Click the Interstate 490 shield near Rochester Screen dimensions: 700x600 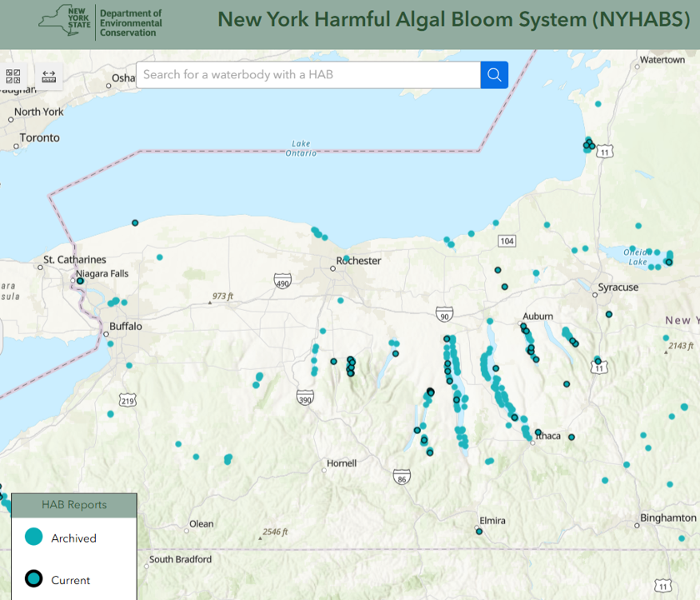pyautogui.click(x=282, y=281)
